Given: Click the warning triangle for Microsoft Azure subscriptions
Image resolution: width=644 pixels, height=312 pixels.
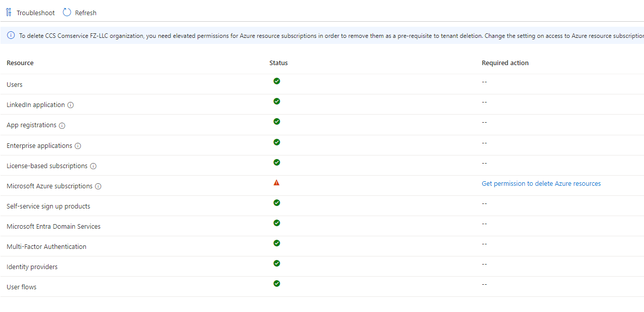Looking at the screenshot, I should [x=277, y=182].
